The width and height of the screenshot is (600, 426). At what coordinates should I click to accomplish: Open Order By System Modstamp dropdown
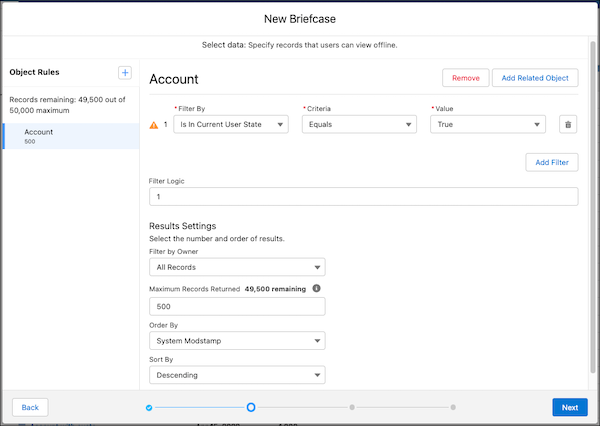[237, 341]
